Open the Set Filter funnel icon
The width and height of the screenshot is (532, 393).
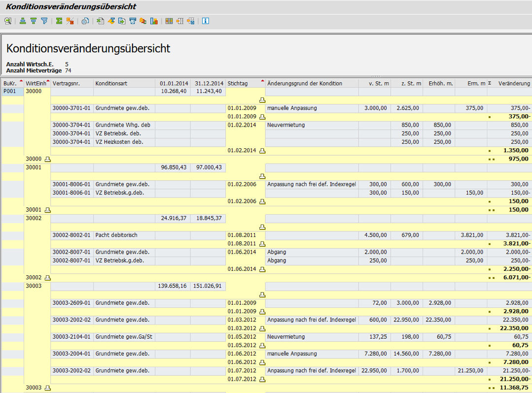[x=44, y=21]
